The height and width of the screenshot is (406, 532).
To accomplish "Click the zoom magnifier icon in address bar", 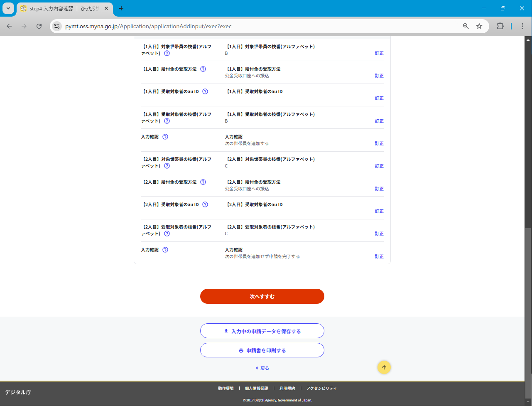I will point(466,26).
